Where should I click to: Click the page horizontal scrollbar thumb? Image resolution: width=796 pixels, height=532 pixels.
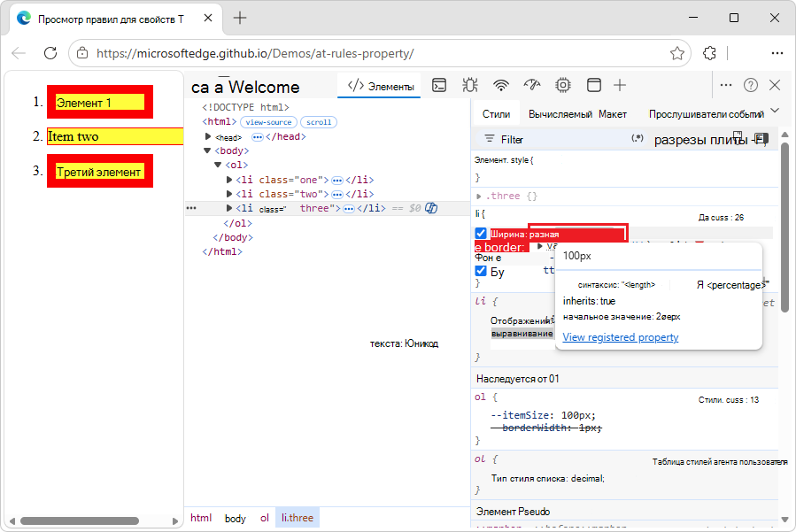pos(80,520)
